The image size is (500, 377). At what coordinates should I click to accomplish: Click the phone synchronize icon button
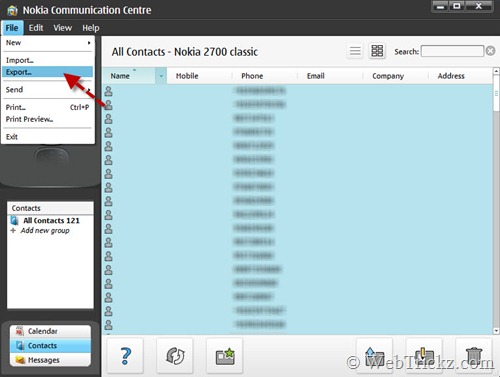175,355
